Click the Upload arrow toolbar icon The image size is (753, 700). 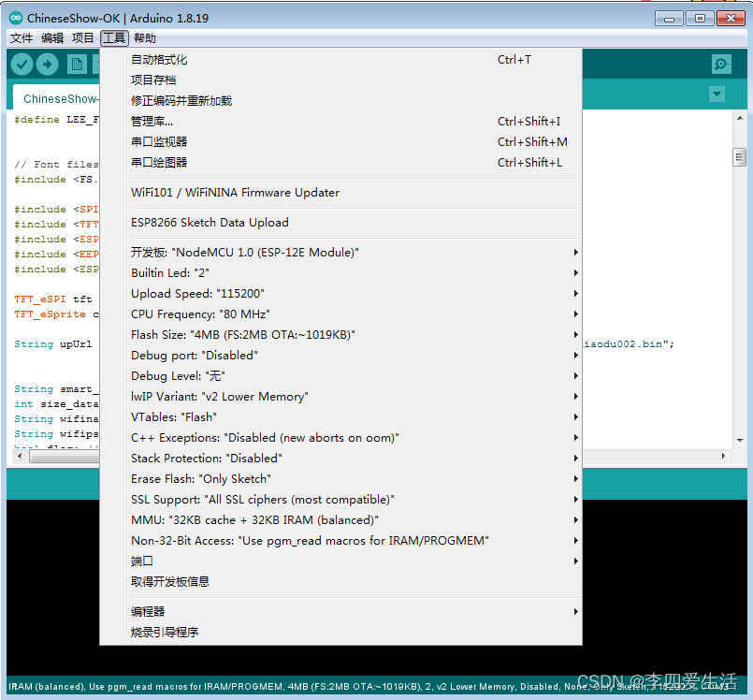(47, 64)
